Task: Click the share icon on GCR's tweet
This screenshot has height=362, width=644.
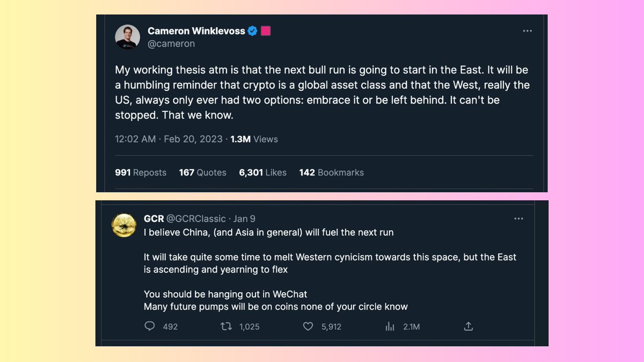Action: point(468,326)
